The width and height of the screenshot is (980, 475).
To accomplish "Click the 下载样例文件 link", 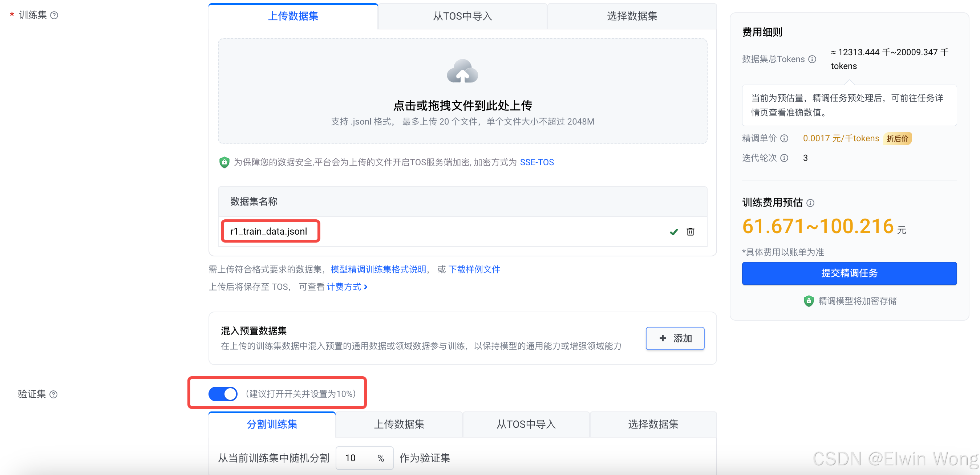I will [x=474, y=269].
